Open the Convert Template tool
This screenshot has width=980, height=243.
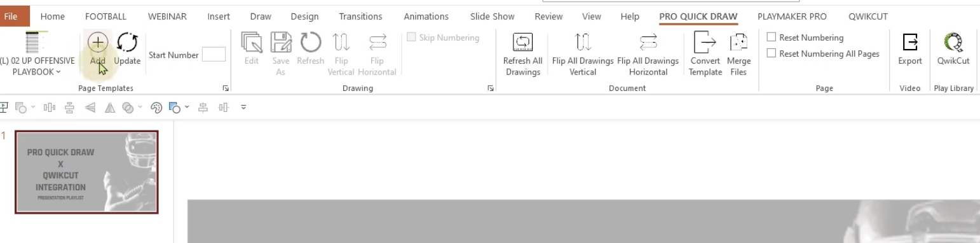pos(705,43)
